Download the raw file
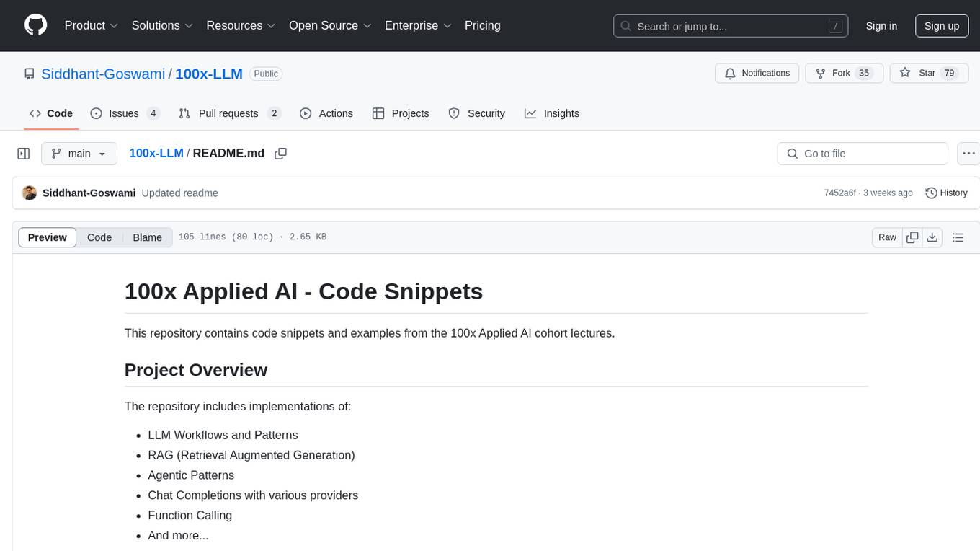Image resolution: width=980 pixels, height=551 pixels. pyautogui.click(x=932, y=237)
